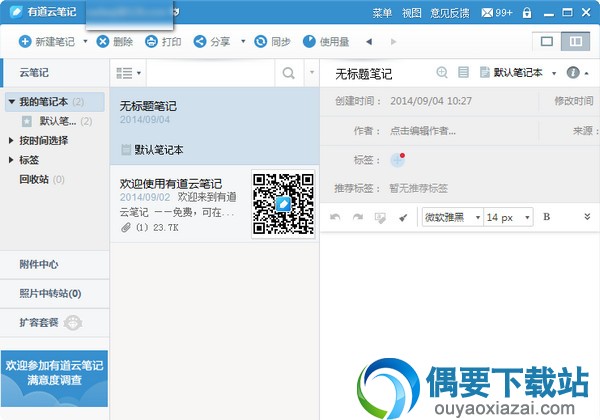The width and height of the screenshot is (600, 420).
Task: Click the magnifier search icon
Action: (x=289, y=73)
